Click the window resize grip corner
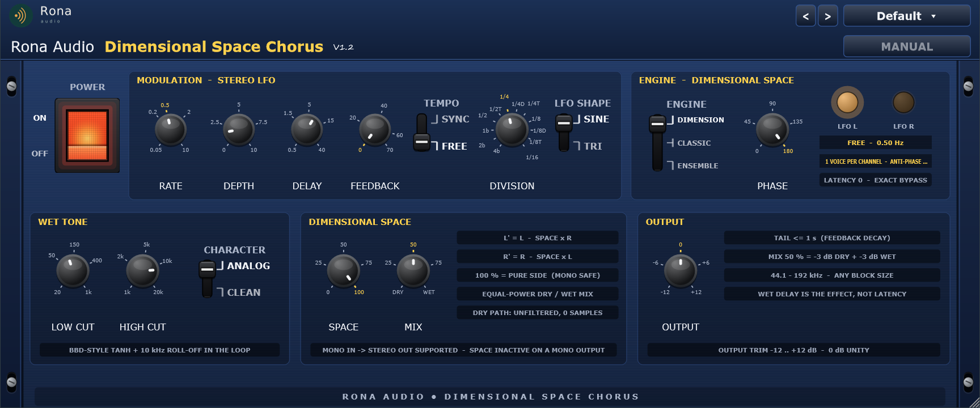The height and width of the screenshot is (408, 980). 973,401
